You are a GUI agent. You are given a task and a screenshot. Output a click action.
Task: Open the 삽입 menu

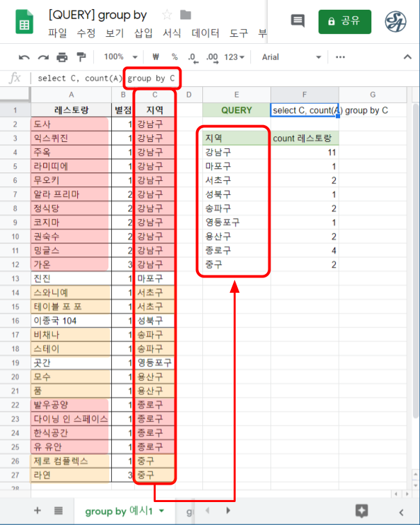coord(143,33)
